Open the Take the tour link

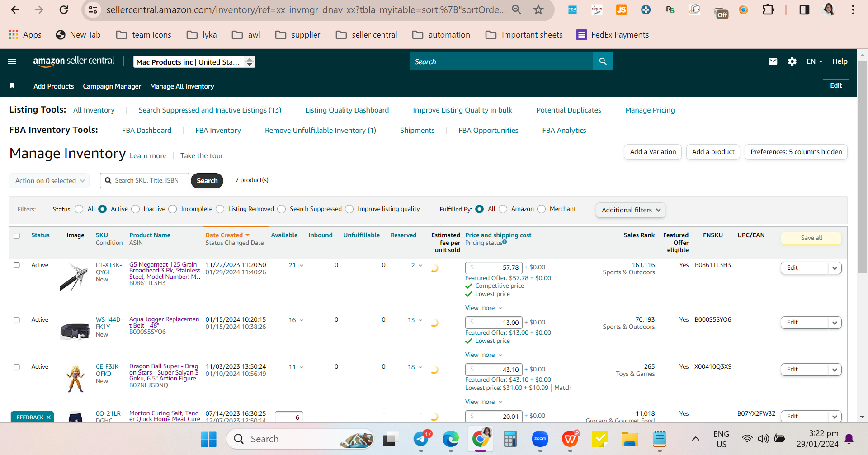point(202,156)
